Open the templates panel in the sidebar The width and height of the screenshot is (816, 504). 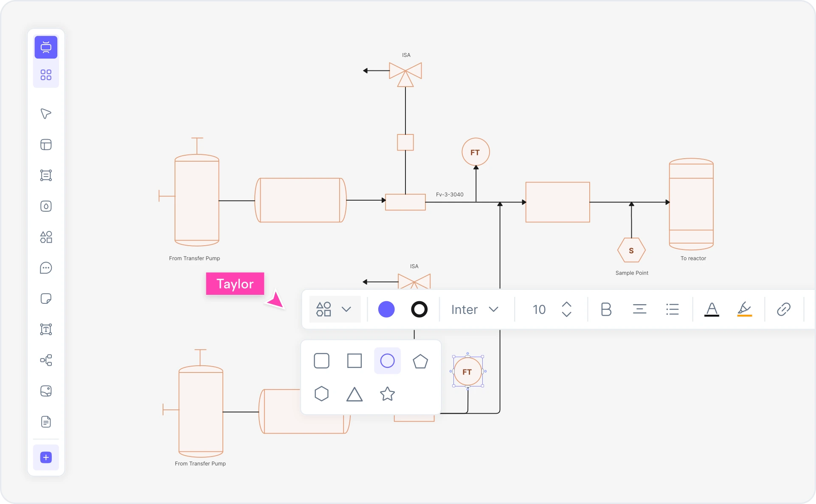[x=46, y=74]
